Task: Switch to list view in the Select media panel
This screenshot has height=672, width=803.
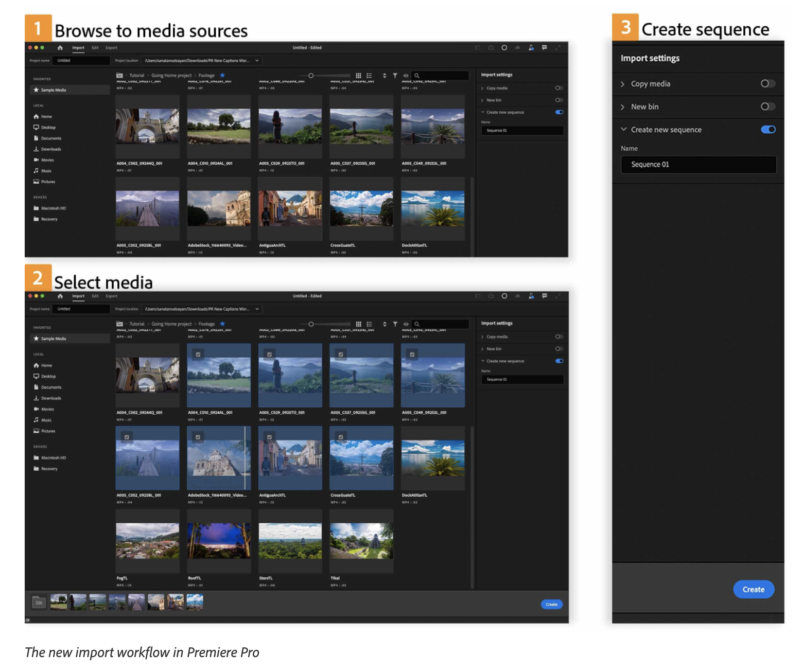Action: click(369, 324)
